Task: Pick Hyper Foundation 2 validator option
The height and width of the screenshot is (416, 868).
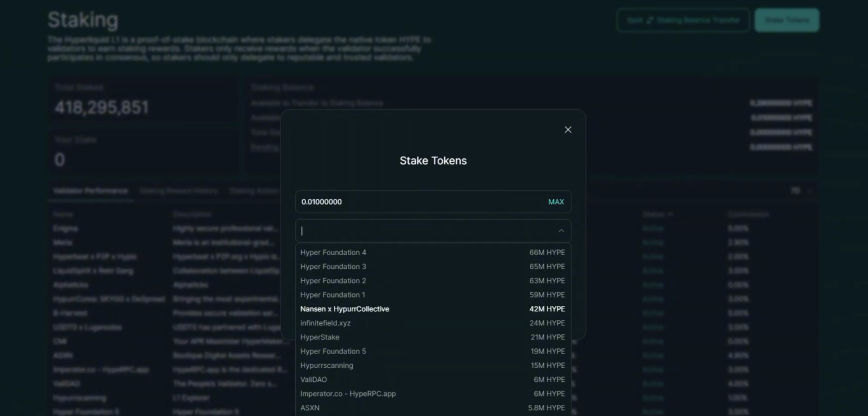Action: (x=333, y=280)
